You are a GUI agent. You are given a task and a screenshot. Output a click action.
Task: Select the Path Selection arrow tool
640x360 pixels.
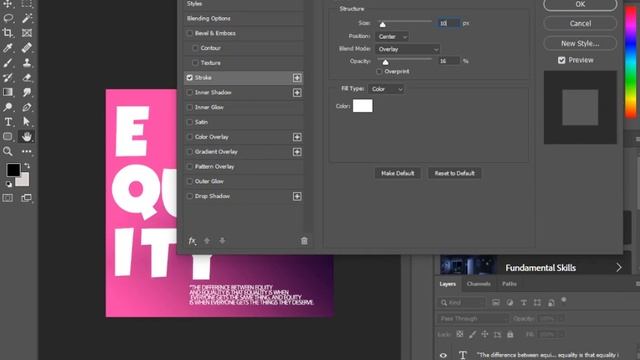pyautogui.click(x=27, y=122)
